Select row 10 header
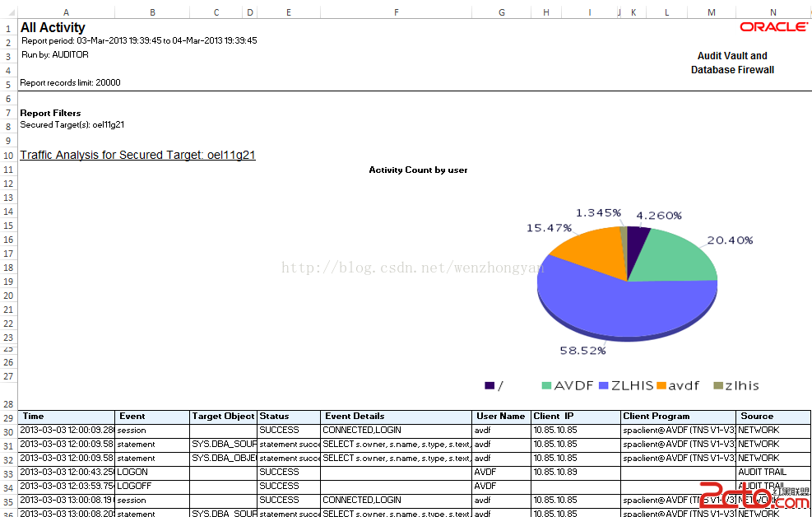The width and height of the screenshot is (812, 517). point(8,156)
